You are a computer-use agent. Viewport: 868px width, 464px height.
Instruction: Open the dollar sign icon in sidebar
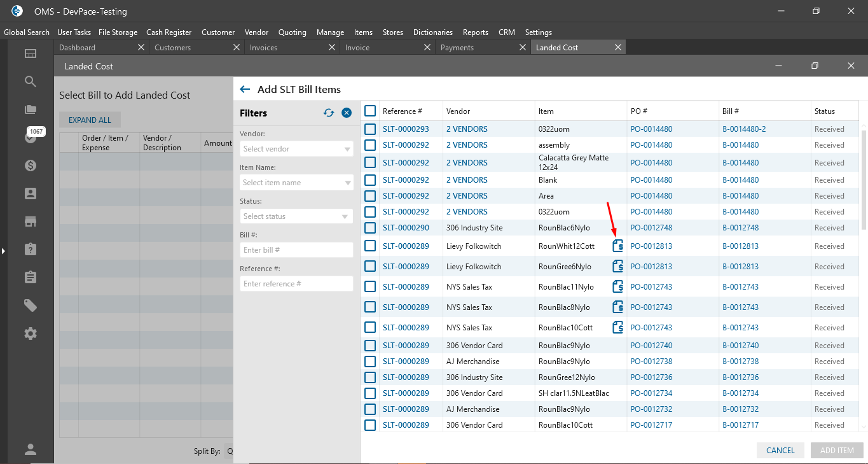[31, 165]
